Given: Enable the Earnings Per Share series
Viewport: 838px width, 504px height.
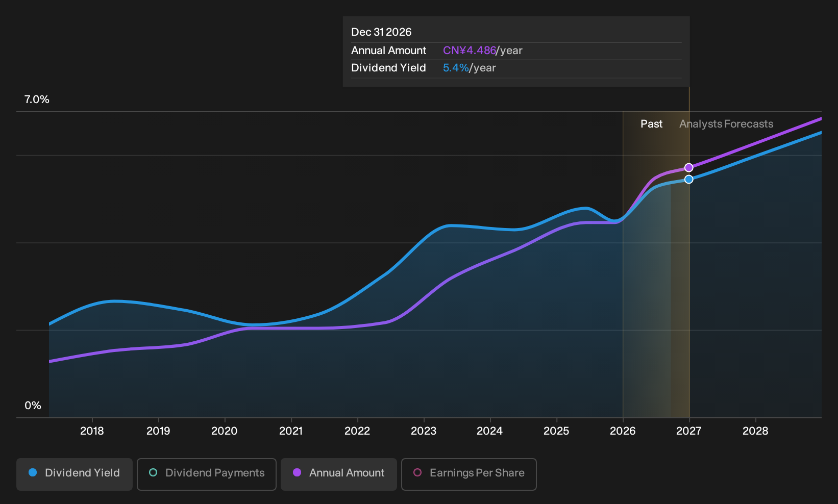Looking at the screenshot, I should coord(469,474).
